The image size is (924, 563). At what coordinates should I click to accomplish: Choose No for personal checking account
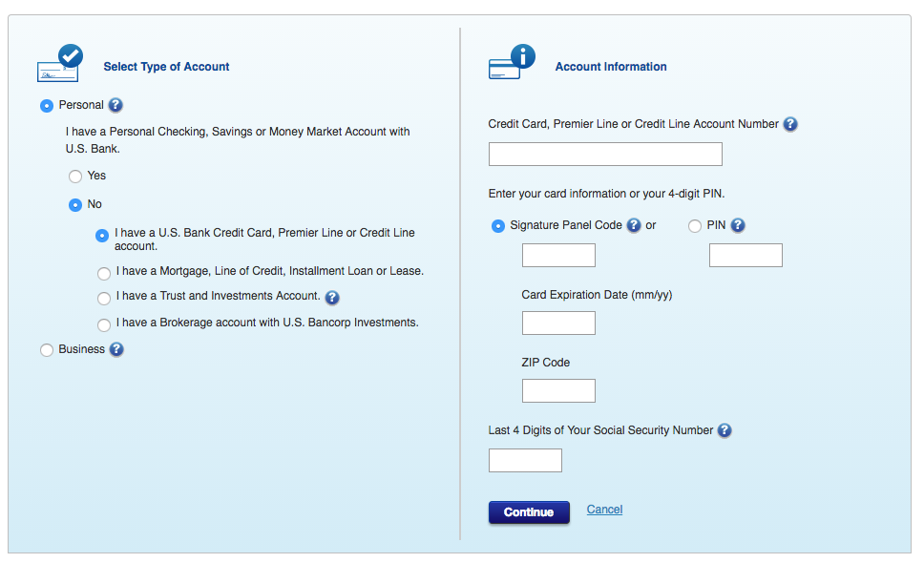tap(74, 205)
